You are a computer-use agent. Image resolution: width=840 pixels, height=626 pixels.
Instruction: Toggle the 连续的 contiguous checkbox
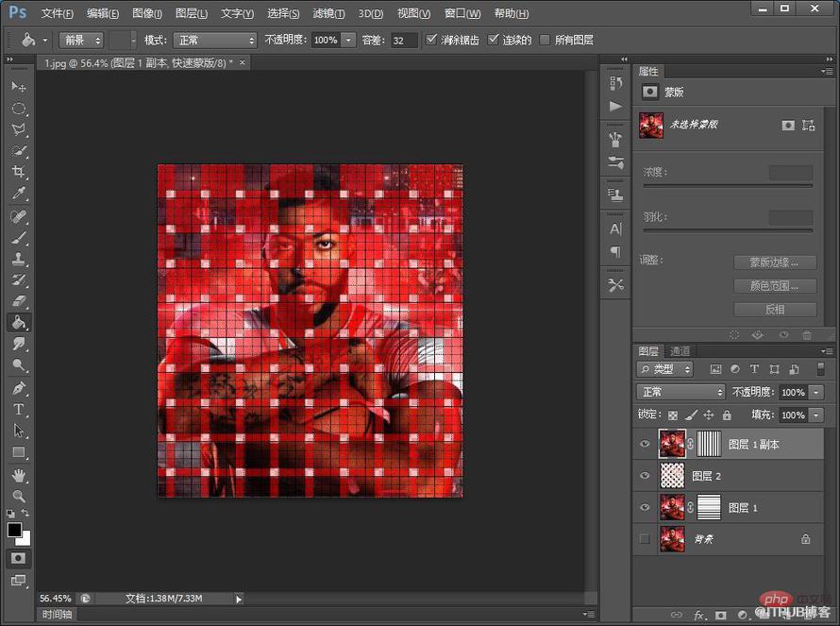493,39
